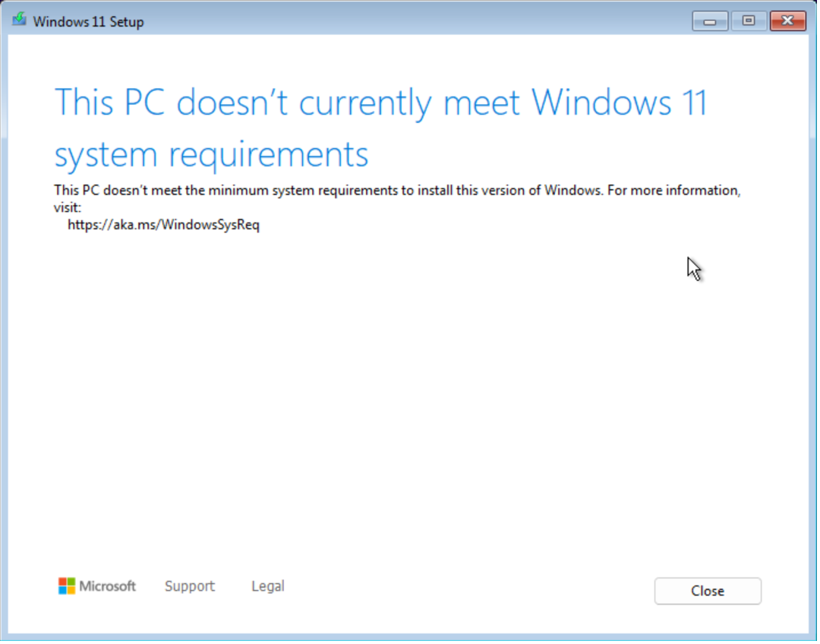Select the blue heading about system requirements
The image size is (820, 644).
380,103
